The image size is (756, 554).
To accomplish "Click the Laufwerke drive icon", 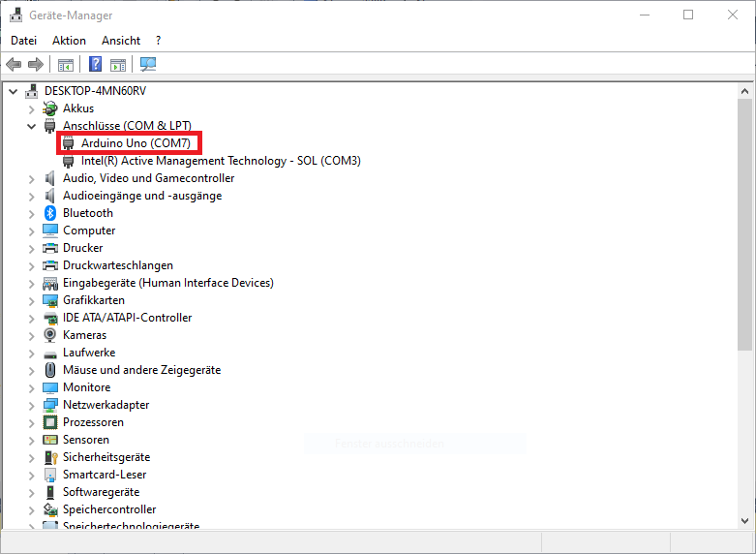I will click(x=50, y=354).
